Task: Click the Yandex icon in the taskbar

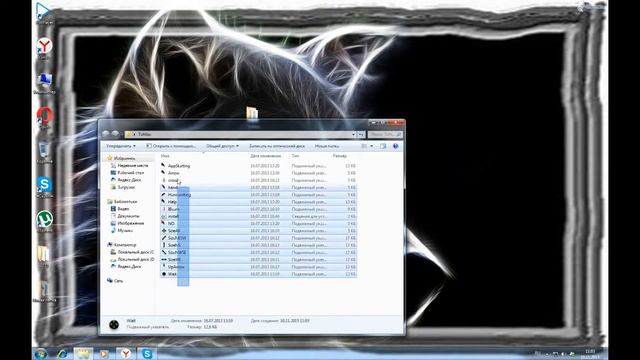Action: [x=126, y=354]
